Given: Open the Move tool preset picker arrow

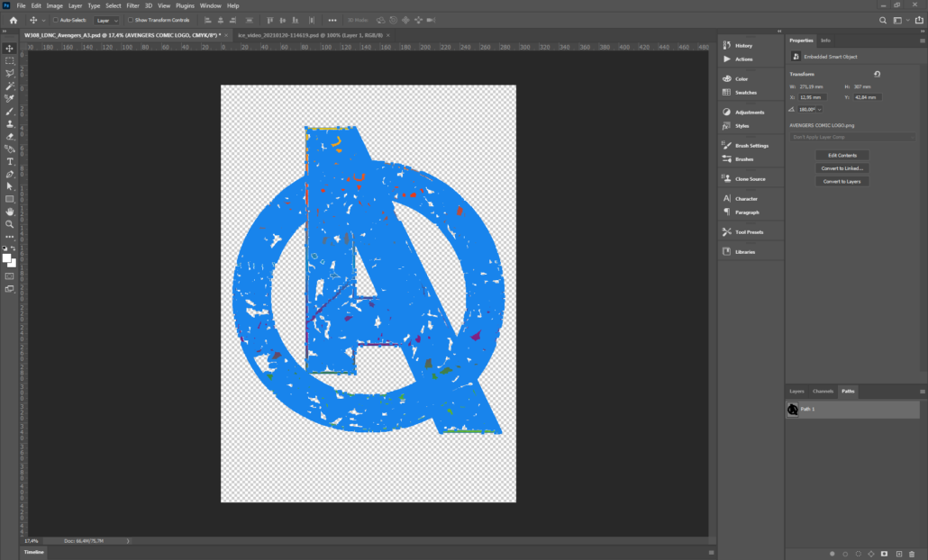Looking at the screenshot, I should pyautogui.click(x=43, y=20).
